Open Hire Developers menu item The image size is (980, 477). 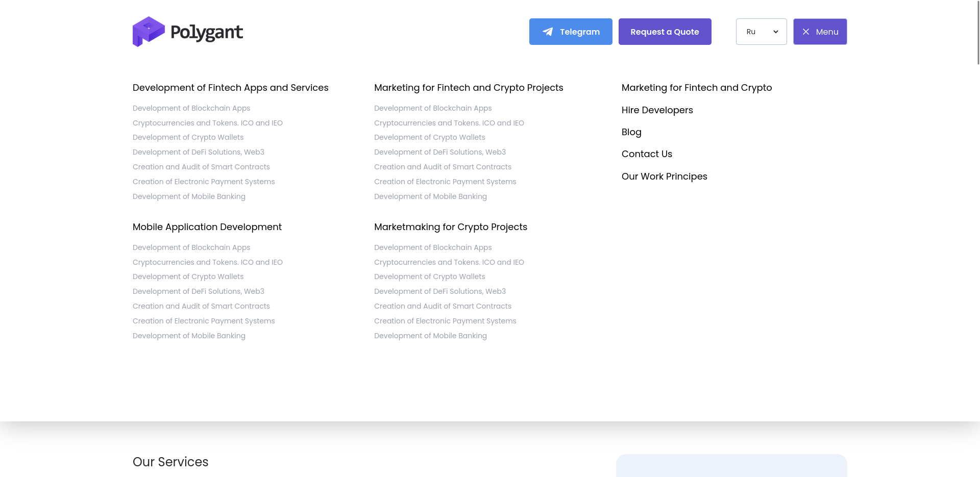[x=657, y=110]
